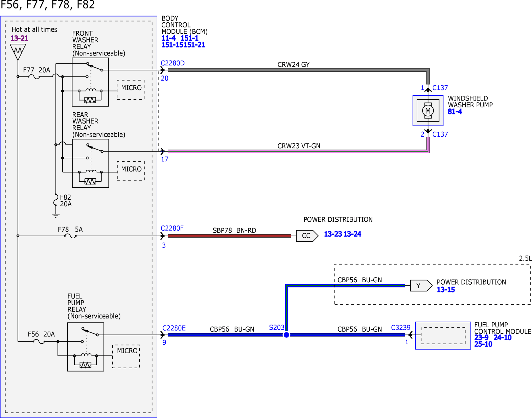The image size is (532, 418).
Task: Follow the 13-15 power distribution link
Action: 446,290
